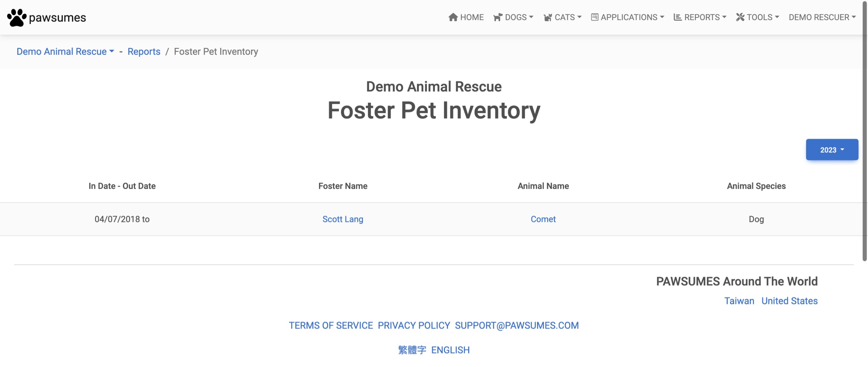Screen dimensions: 868x367
Task: Click the pawsumes paw print logo icon
Action: [x=16, y=17]
